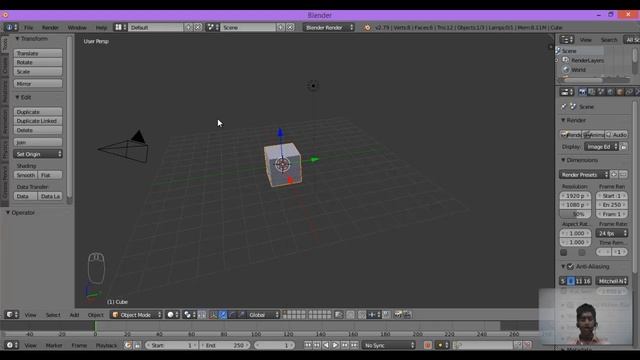
Task: Switch to Render Layers properties tab icon
Action: [592, 92]
